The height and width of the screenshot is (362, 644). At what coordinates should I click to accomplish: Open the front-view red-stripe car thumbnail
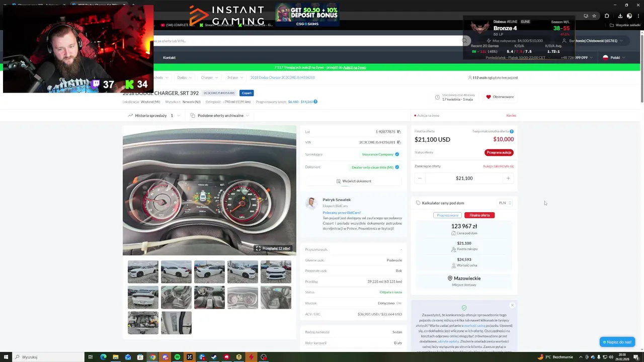pos(276,272)
